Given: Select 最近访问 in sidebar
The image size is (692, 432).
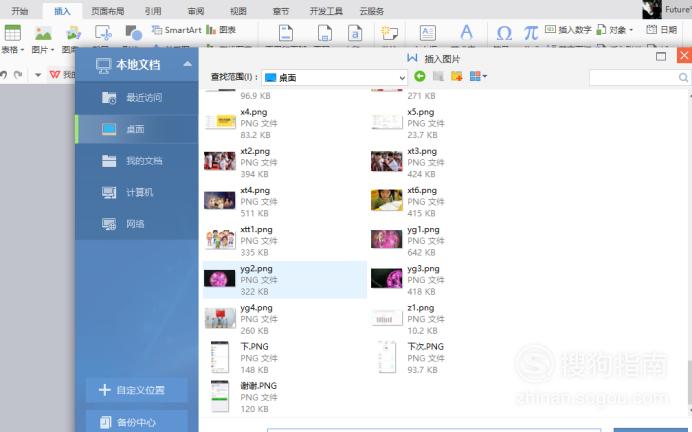Looking at the screenshot, I should pos(137,98).
